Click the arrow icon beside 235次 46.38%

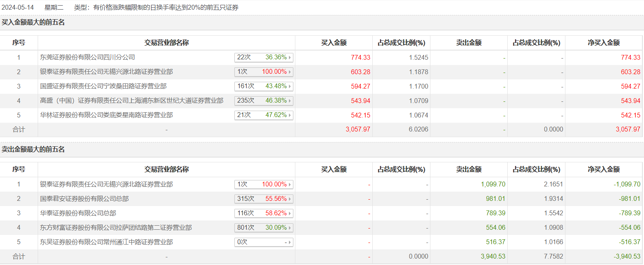click(290, 101)
